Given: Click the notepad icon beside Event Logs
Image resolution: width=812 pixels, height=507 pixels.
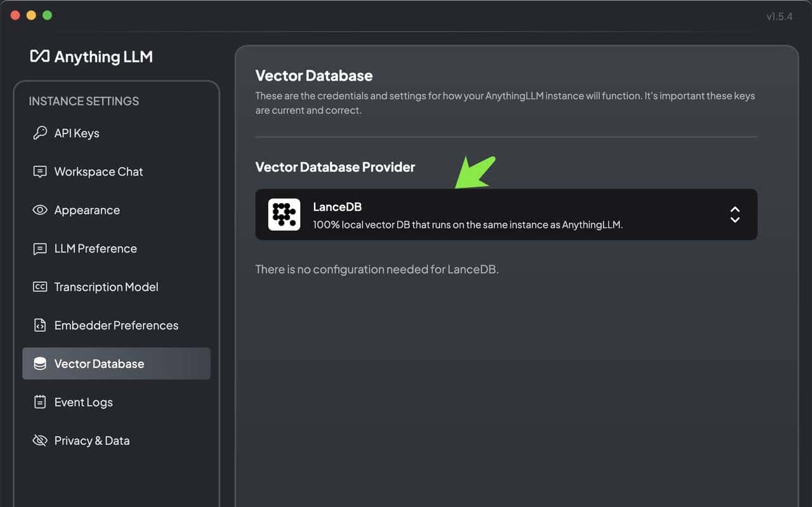Looking at the screenshot, I should tap(40, 402).
